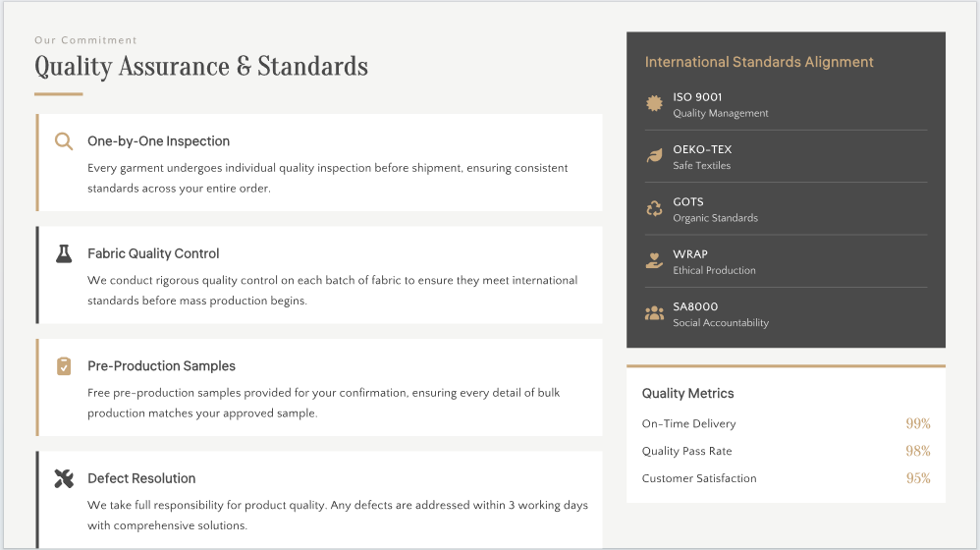Click the wrench tools Defect Resolution icon
The width and height of the screenshot is (980, 550).
pos(64,478)
